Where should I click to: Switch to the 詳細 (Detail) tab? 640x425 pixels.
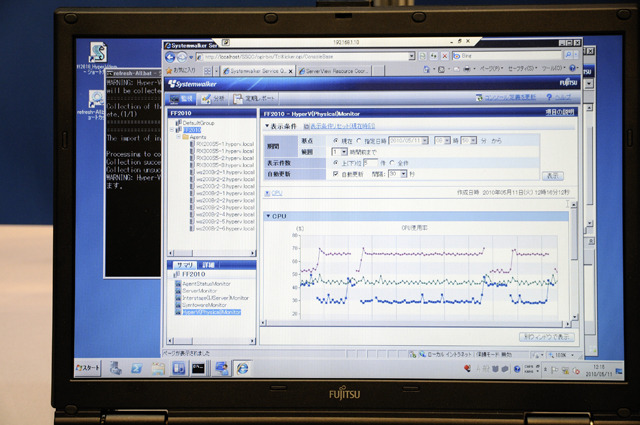pyautogui.click(x=208, y=265)
